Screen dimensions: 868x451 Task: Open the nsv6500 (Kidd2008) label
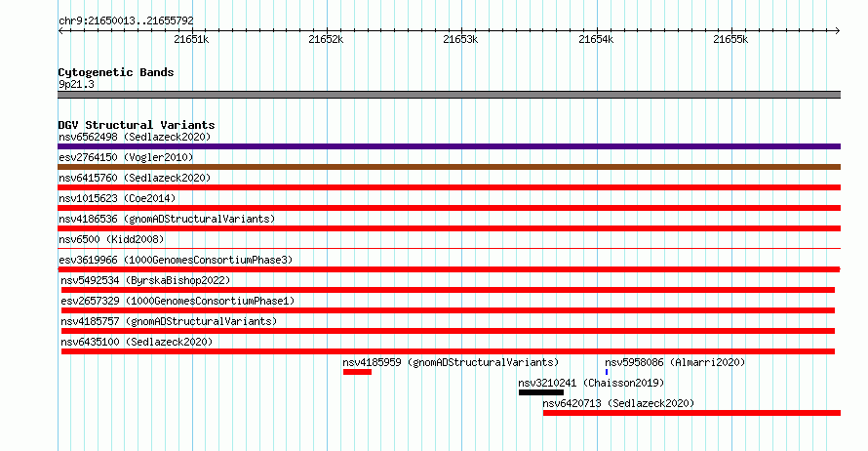(111, 239)
